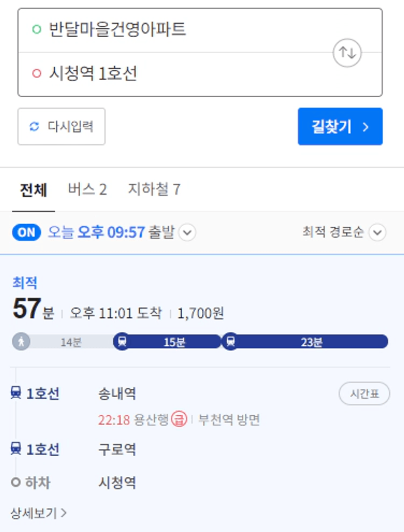Click the red 급 express badge
404x532 pixels.
pos(179,419)
